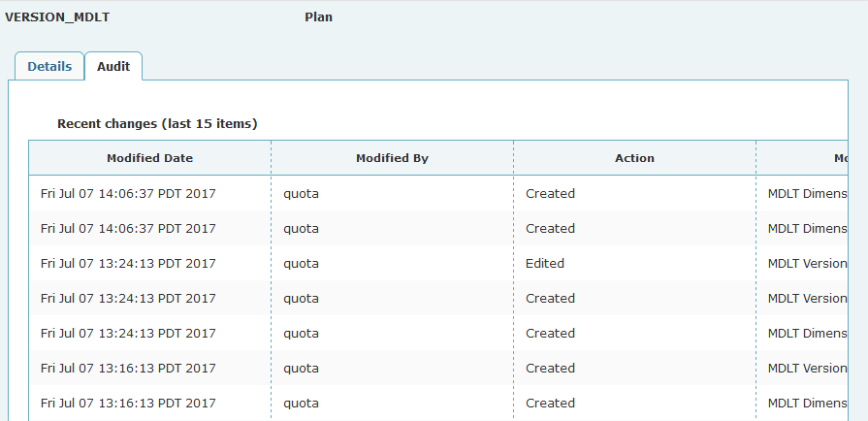Click the first row's MDLT Dimens cell

pyautogui.click(x=807, y=193)
